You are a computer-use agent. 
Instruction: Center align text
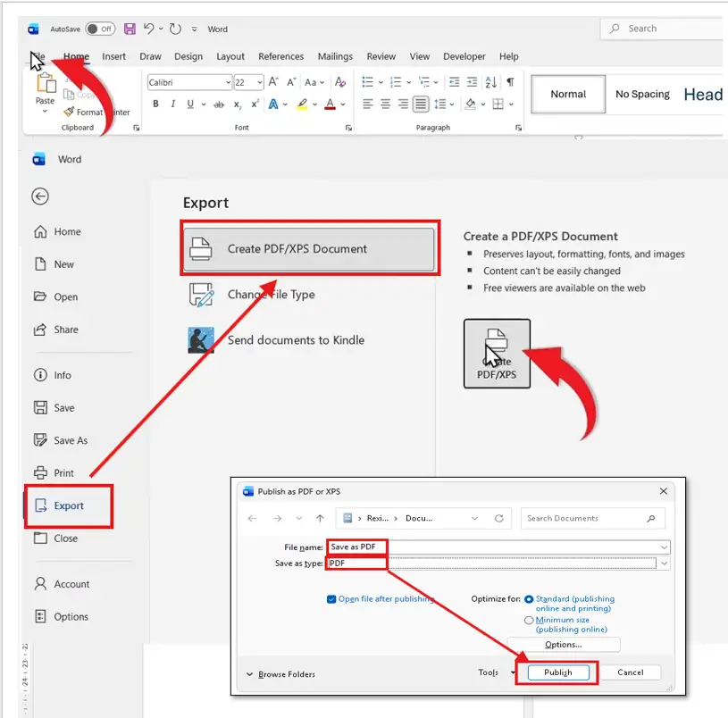coord(385,104)
